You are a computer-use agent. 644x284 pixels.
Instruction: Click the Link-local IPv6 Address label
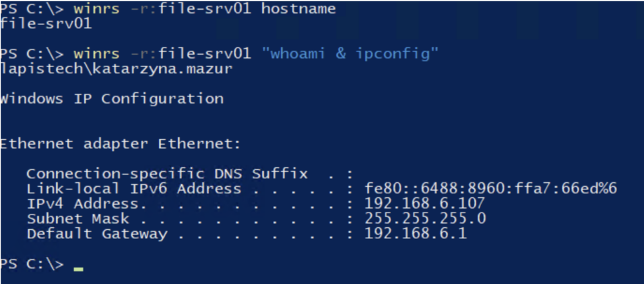pos(134,189)
